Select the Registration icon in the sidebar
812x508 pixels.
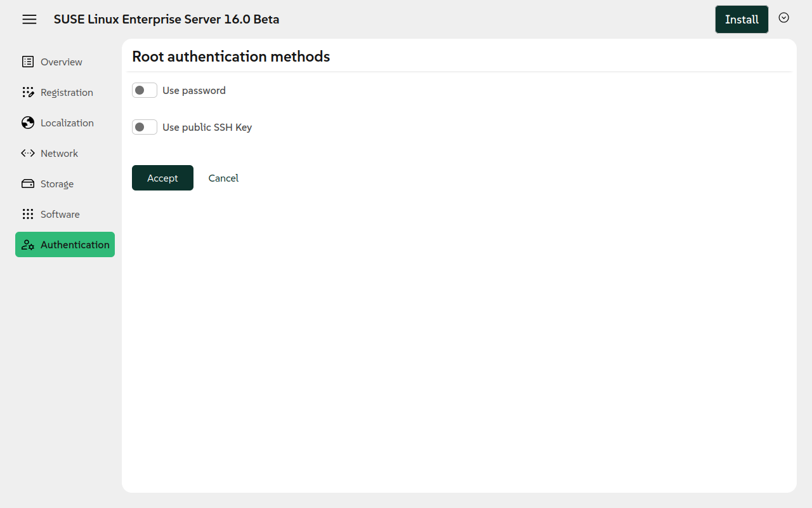point(28,92)
